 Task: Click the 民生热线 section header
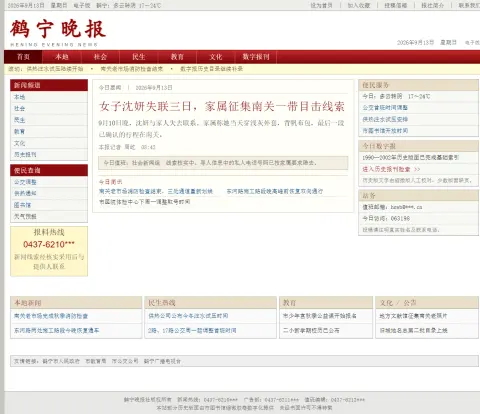tap(211, 303)
